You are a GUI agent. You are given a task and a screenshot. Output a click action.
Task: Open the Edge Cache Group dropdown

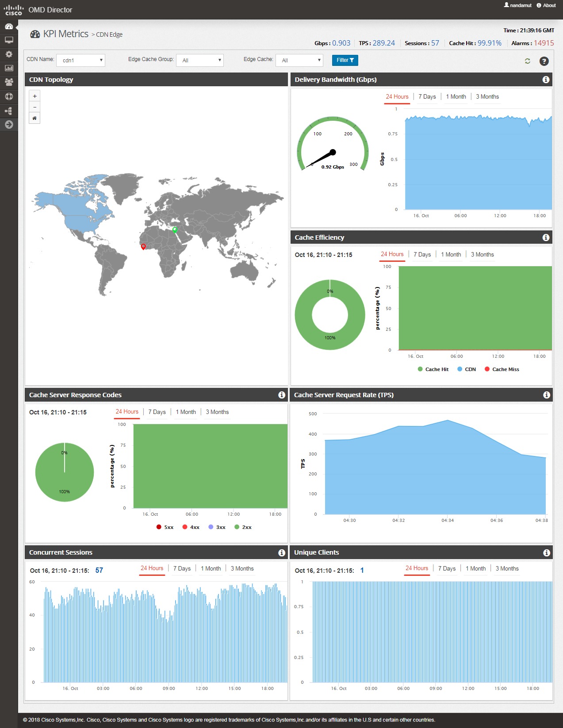(200, 60)
